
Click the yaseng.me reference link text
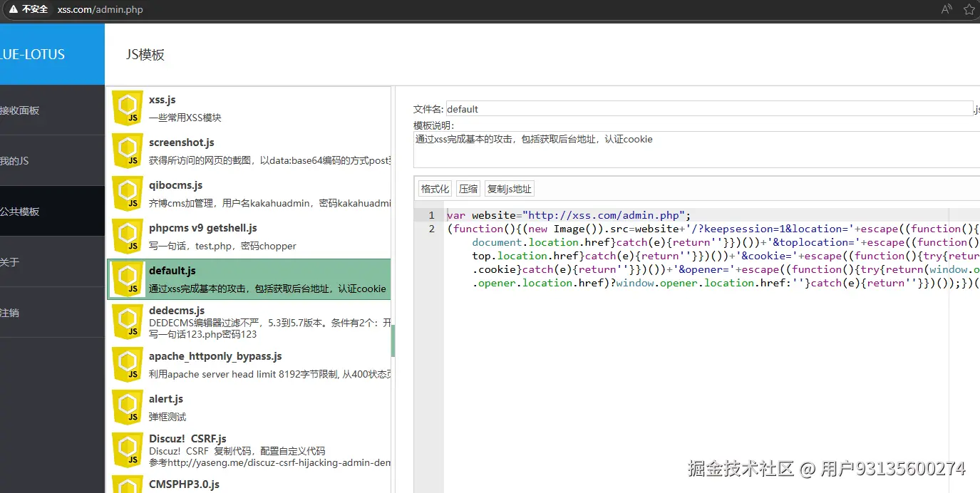point(281,463)
